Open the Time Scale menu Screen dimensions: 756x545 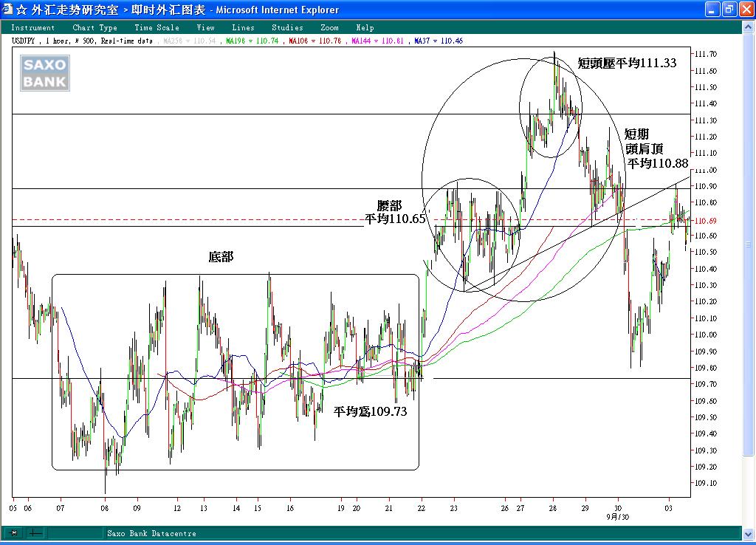point(157,28)
